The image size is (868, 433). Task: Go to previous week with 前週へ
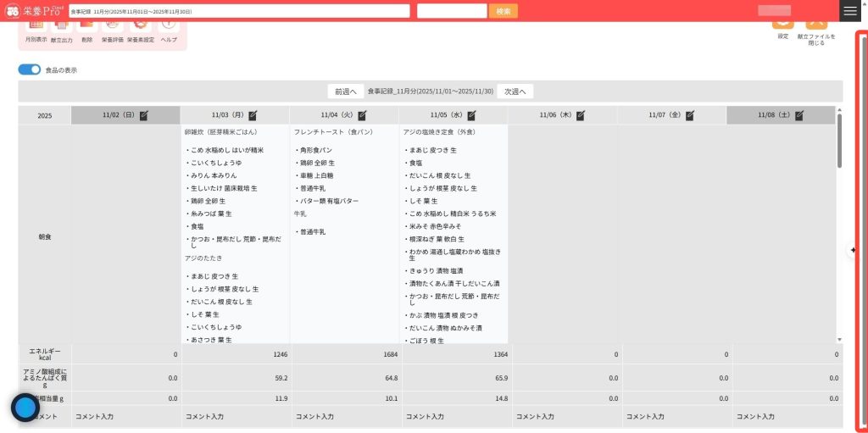(x=346, y=92)
